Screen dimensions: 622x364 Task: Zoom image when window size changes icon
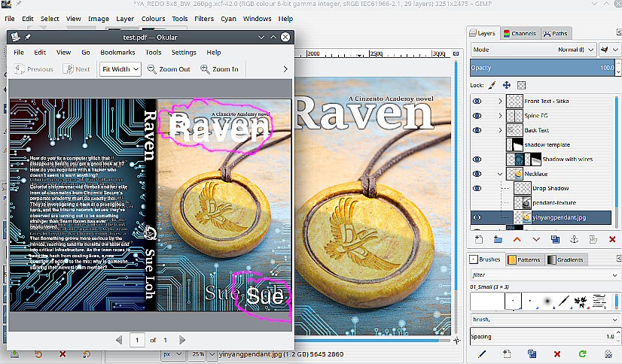coord(456,53)
